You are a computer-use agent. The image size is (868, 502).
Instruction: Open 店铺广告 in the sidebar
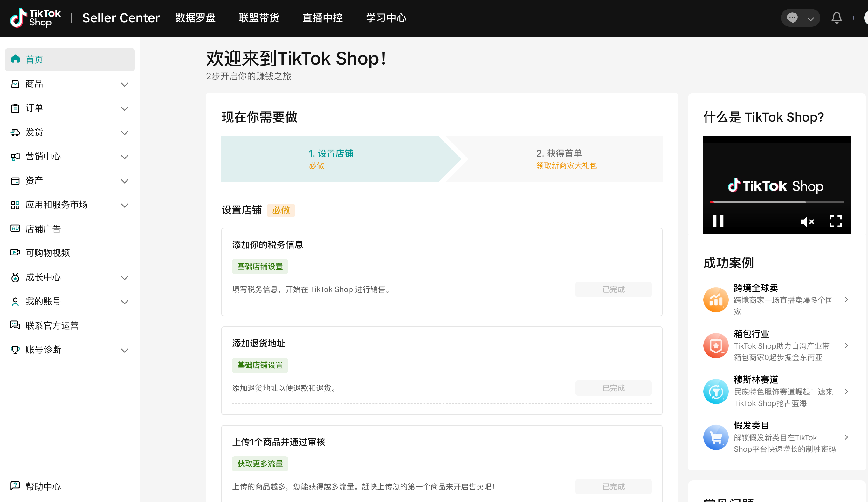43,229
